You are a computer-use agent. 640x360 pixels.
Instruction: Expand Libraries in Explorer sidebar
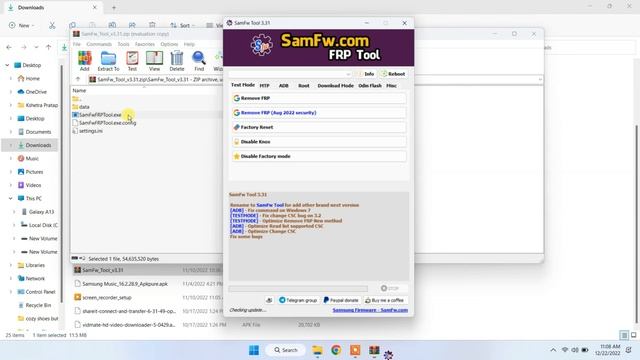tap(11, 265)
